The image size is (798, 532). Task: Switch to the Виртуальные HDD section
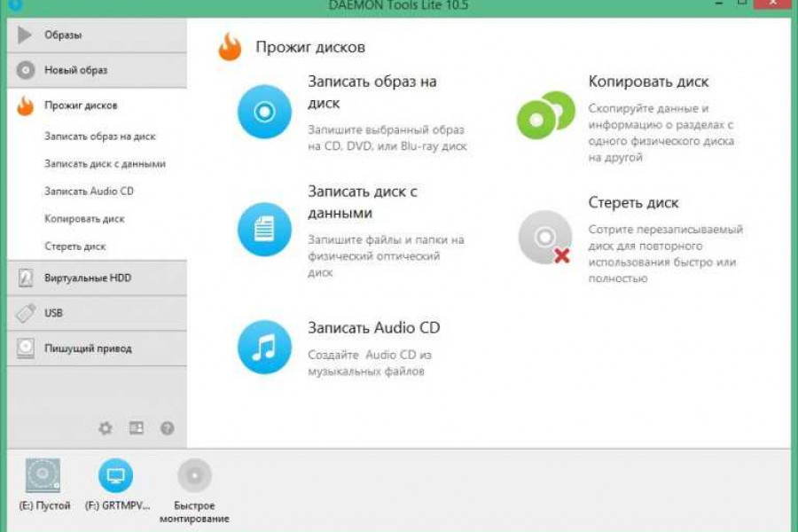[75, 278]
